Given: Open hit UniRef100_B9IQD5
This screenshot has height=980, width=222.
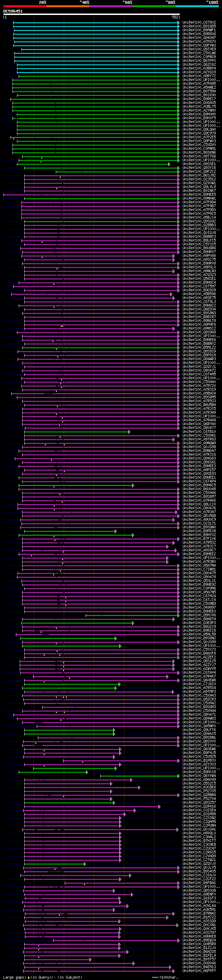Looking at the screenshot, I should click(x=199, y=26).
